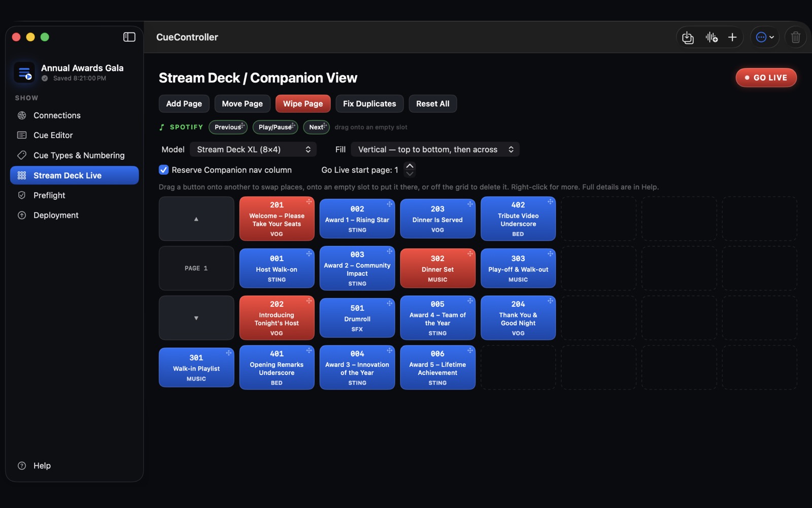Screen dimensions: 812x508
Task: Open Cue Editor in sidebar
Action: click(75, 135)
